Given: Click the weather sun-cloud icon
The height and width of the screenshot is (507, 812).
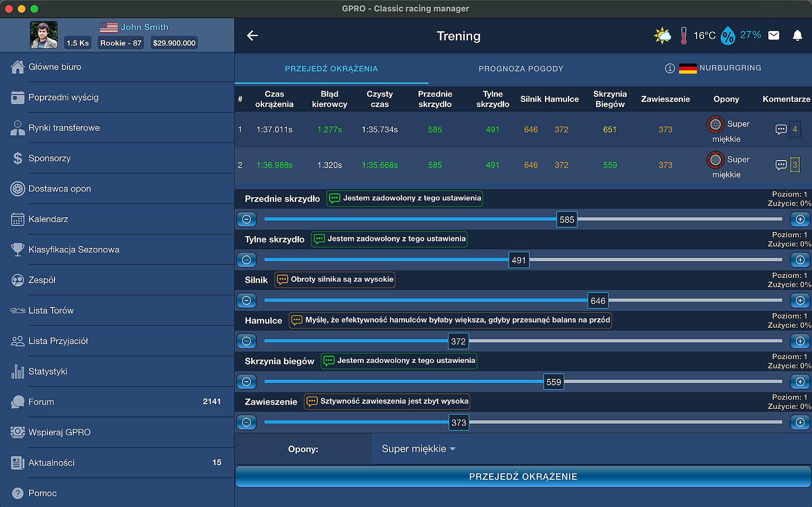Looking at the screenshot, I should click(662, 36).
